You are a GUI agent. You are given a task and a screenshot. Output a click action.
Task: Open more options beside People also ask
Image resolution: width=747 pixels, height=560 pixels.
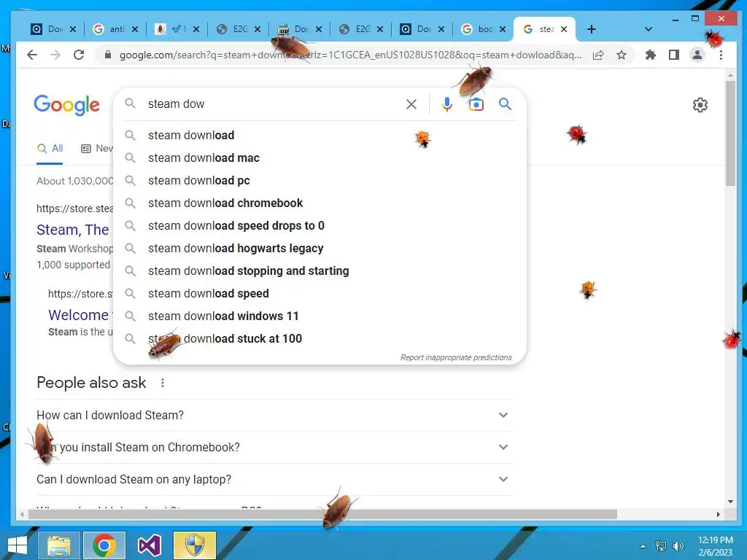pyautogui.click(x=163, y=383)
